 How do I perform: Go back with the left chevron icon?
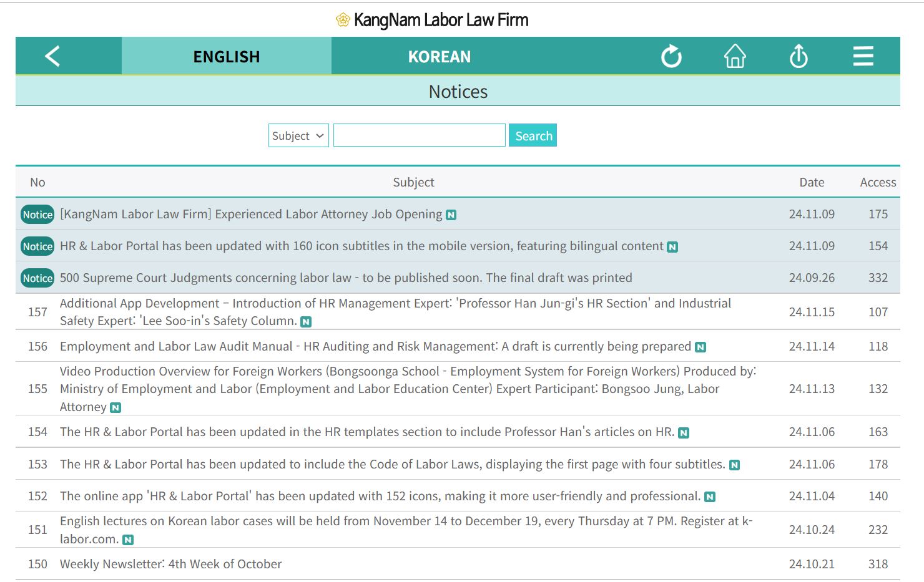point(52,56)
